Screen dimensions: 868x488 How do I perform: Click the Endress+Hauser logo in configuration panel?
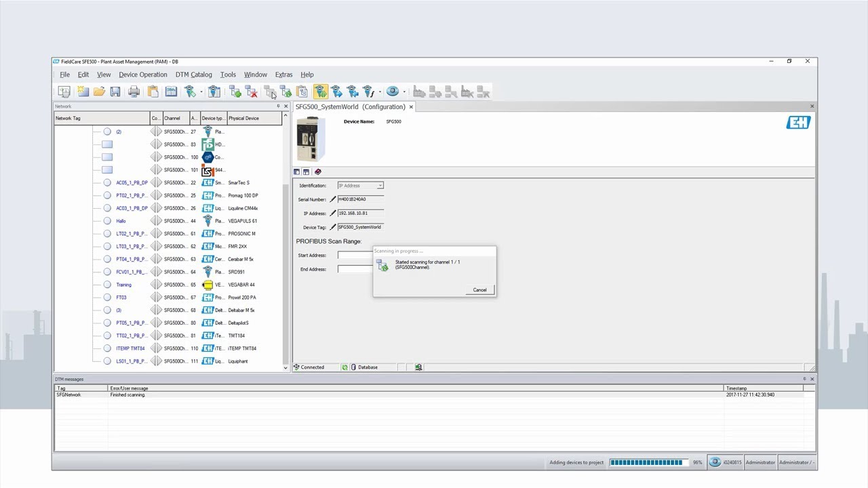pyautogui.click(x=798, y=122)
